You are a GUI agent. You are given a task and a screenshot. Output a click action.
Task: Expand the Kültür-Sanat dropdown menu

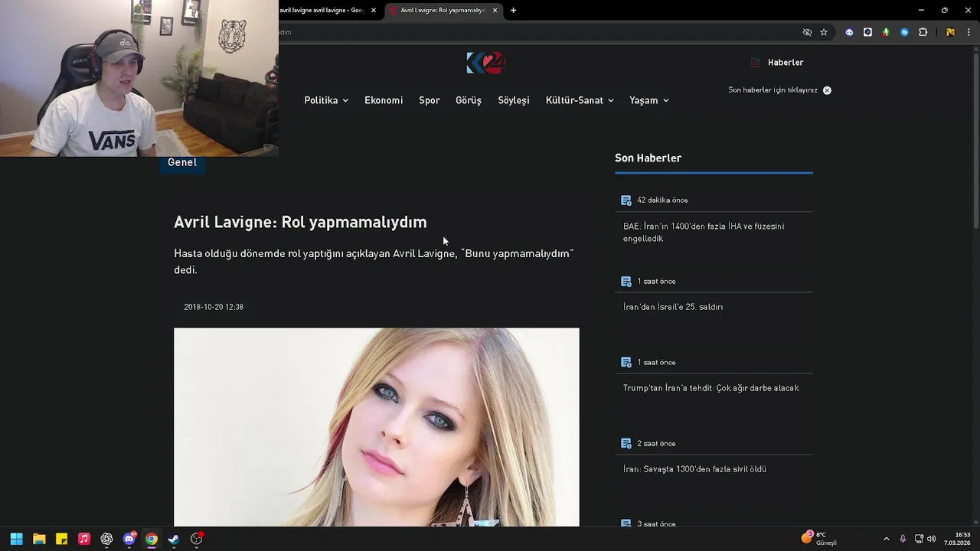[580, 100]
